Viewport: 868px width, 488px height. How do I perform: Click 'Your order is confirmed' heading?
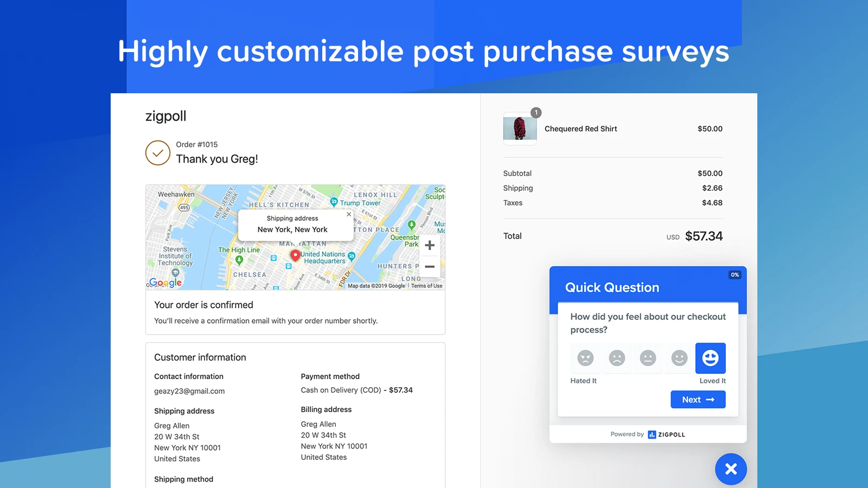[x=204, y=305]
